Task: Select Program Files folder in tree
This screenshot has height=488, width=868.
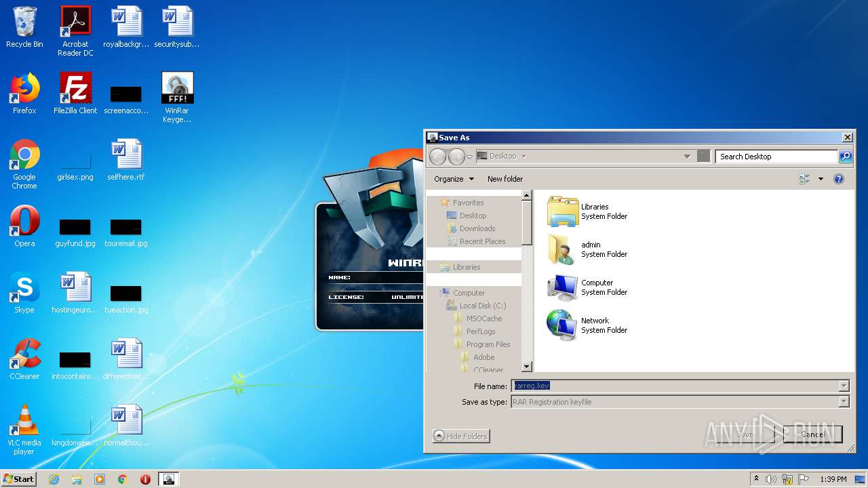Action: pos(481,344)
